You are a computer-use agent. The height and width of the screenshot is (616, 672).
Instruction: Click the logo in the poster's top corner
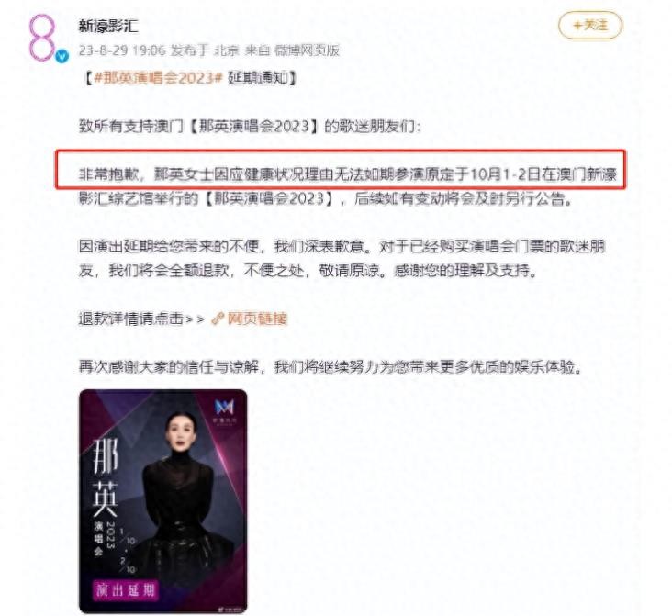tap(225, 409)
